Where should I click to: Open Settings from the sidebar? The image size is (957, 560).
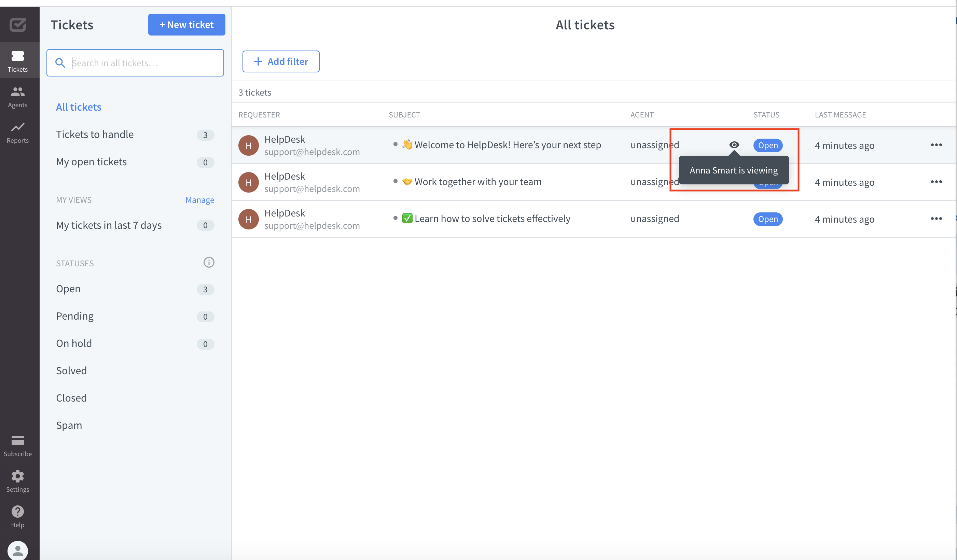[17, 481]
